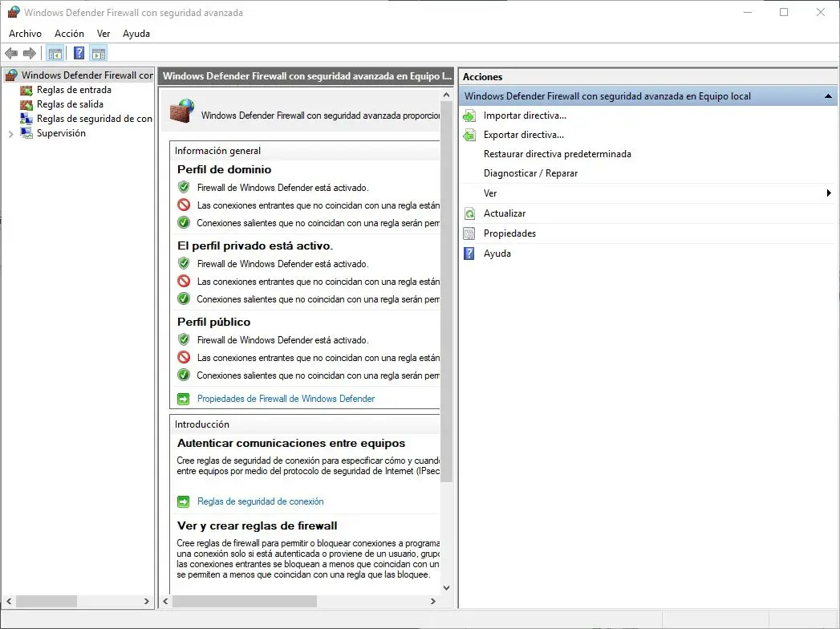Click the Forward arrow toolbar icon

[x=30, y=53]
